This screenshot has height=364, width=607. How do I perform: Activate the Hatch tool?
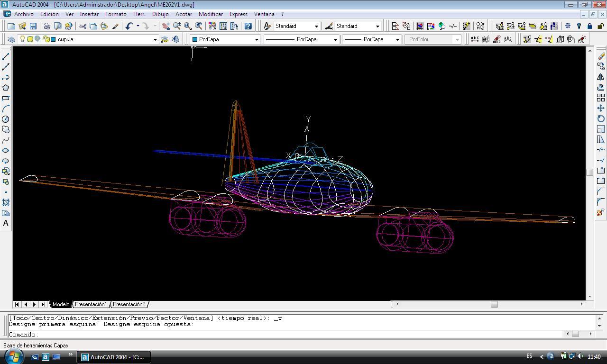(6, 202)
